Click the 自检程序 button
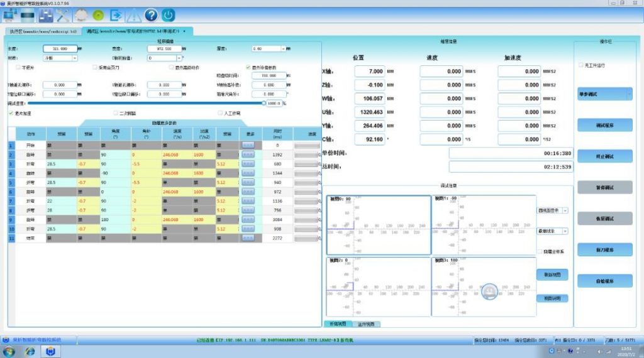The width and height of the screenshot is (644, 358). (x=604, y=281)
